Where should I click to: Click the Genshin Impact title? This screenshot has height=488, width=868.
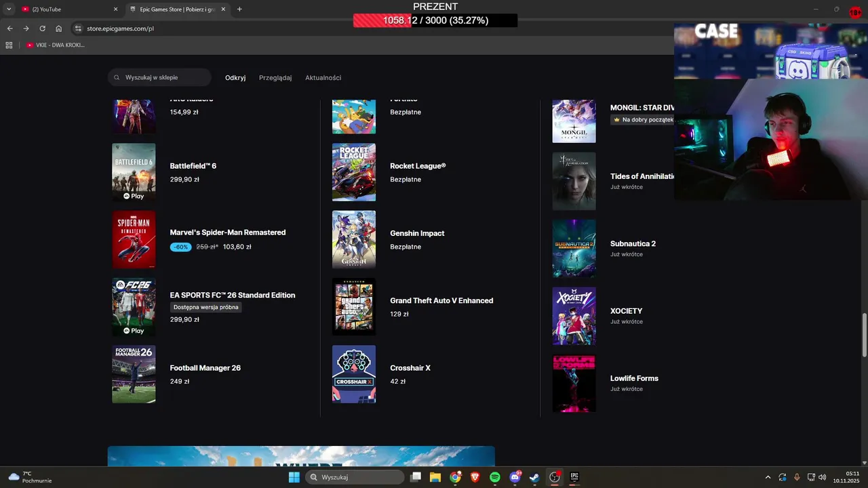coord(417,233)
